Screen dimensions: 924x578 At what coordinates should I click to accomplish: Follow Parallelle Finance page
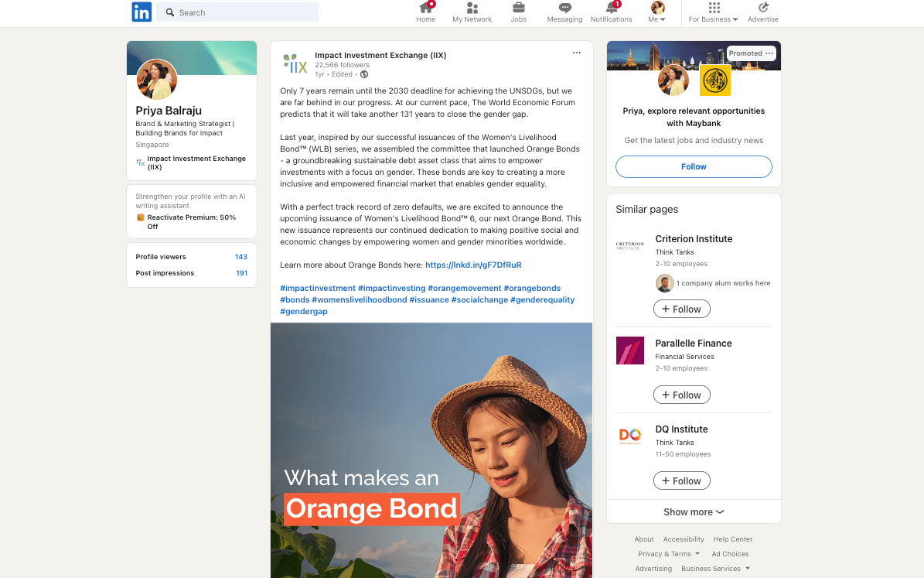click(x=682, y=395)
